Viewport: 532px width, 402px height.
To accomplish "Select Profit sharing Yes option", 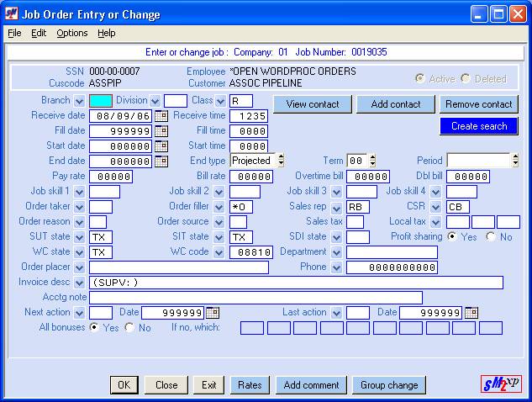I will point(452,237).
